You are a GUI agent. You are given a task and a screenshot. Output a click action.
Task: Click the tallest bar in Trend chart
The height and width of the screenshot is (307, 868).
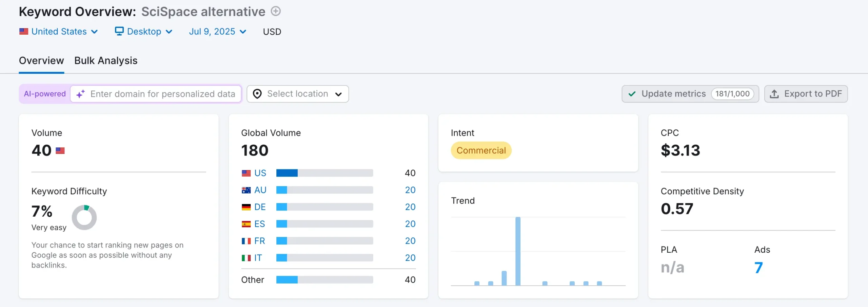(x=518, y=251)
